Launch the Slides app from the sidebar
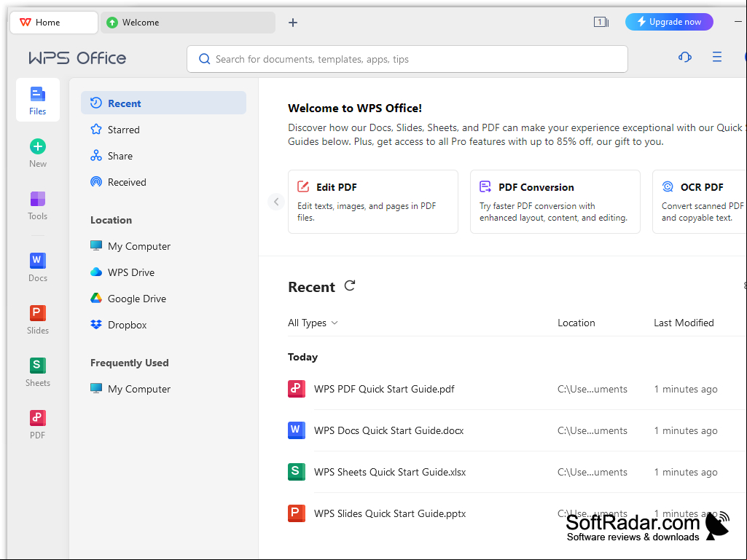The width and height of the screenshot is (747, 560). tap(38, 320)
